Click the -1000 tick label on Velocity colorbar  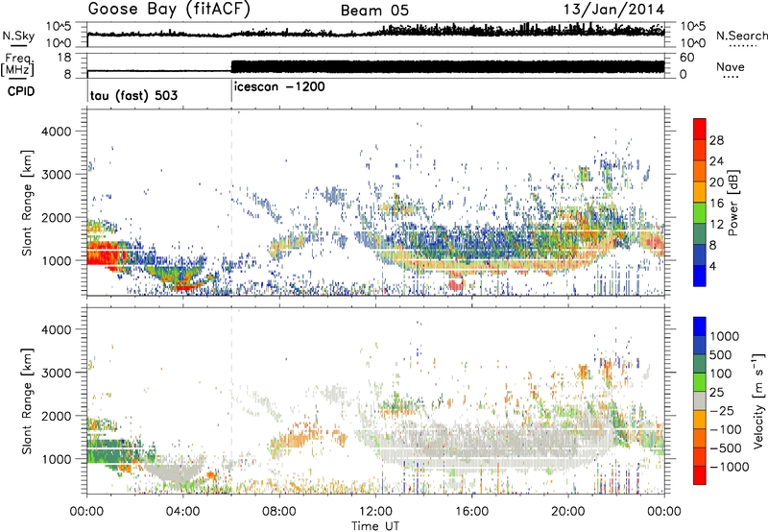(729, 467)
